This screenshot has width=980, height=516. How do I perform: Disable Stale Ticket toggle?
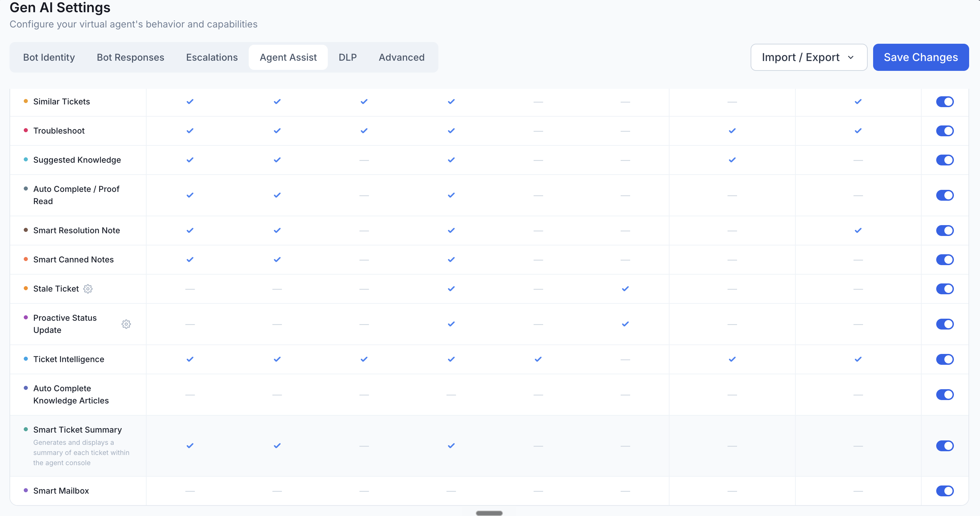(945, 289)
